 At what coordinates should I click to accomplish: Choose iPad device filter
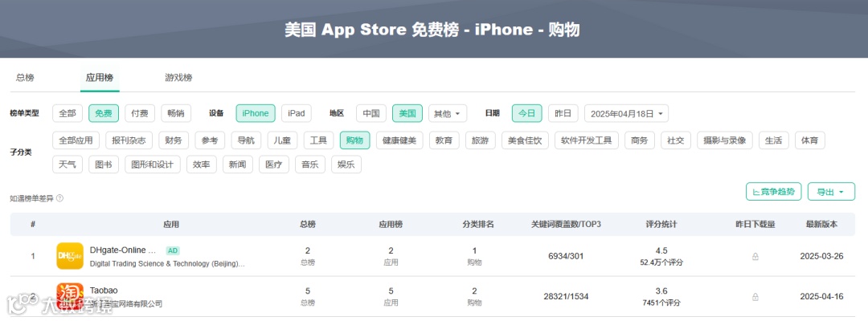tap(296, 113)
